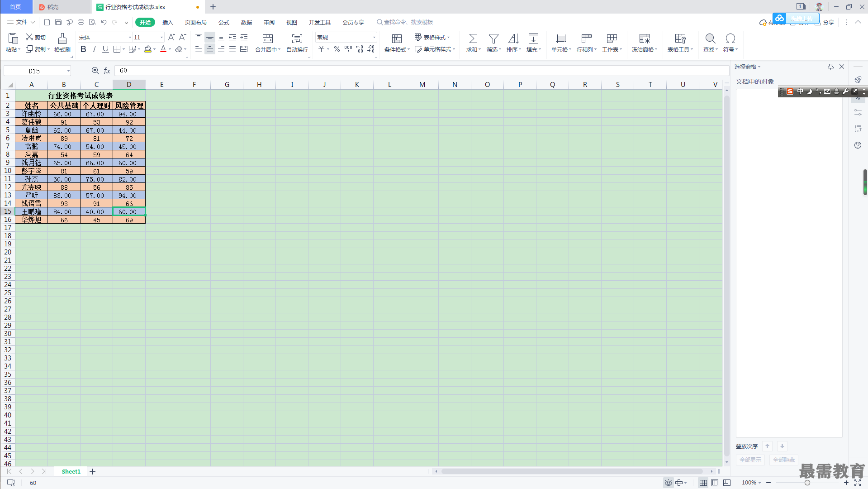The width and height of the screenshot is (868, 489).
Task: Open the 页面布局 ribbon tab
Action: [196, 22]
